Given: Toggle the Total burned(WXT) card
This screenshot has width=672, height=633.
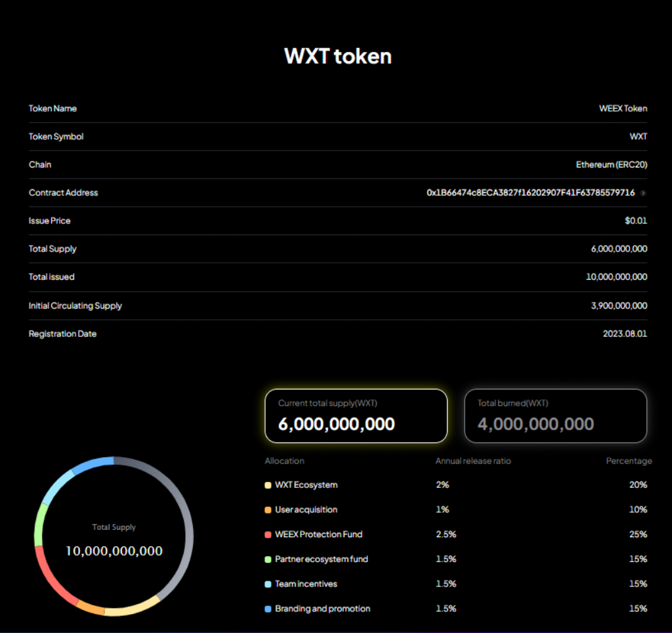Looking at the screenshot, I should point(555,416).
